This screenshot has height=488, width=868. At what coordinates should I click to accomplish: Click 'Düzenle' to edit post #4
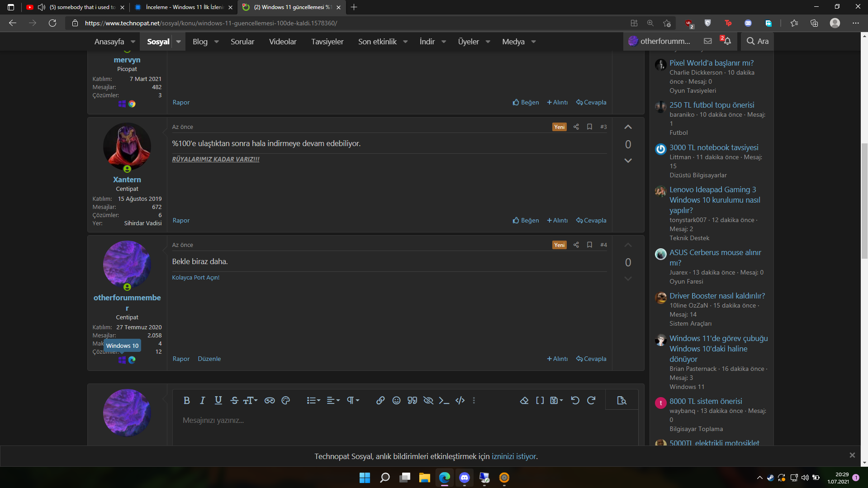click(209, 359)
